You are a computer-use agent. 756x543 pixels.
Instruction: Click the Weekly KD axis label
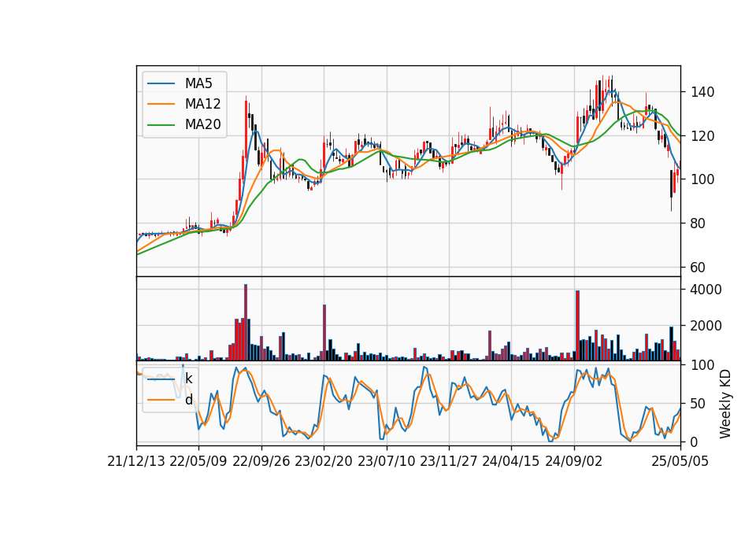point(725,404)
